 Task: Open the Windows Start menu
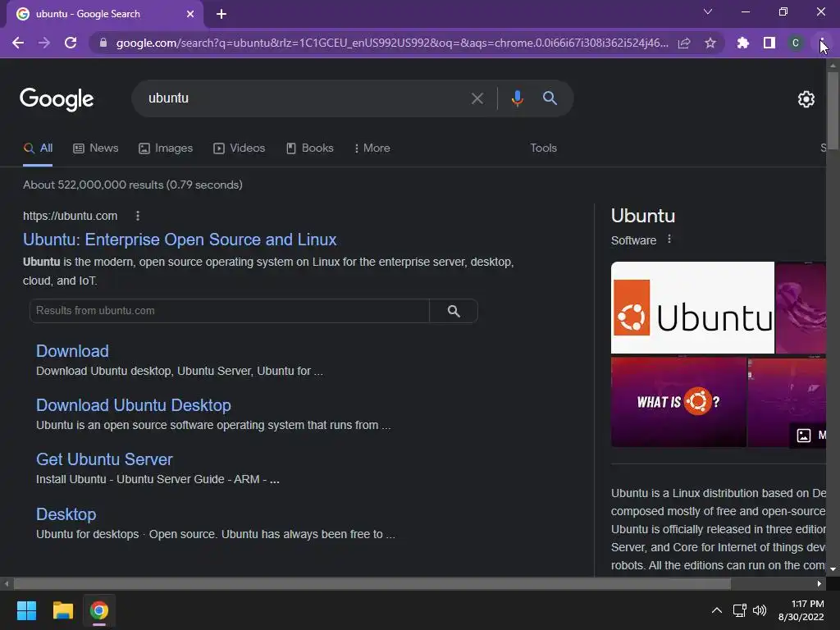click(x=26, y=610)
